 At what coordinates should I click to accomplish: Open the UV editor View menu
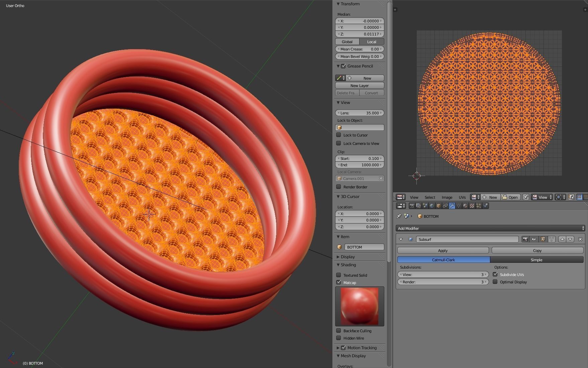[414, 197]
